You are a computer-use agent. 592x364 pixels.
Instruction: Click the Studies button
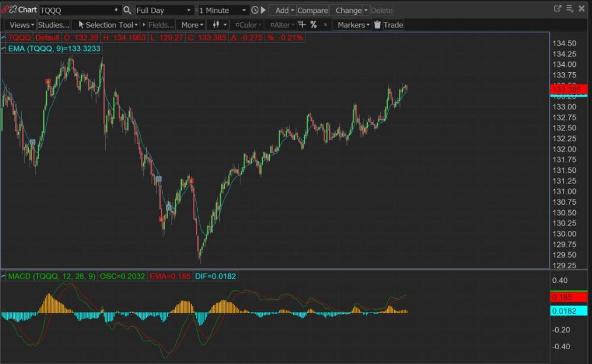tap(53, 25)
